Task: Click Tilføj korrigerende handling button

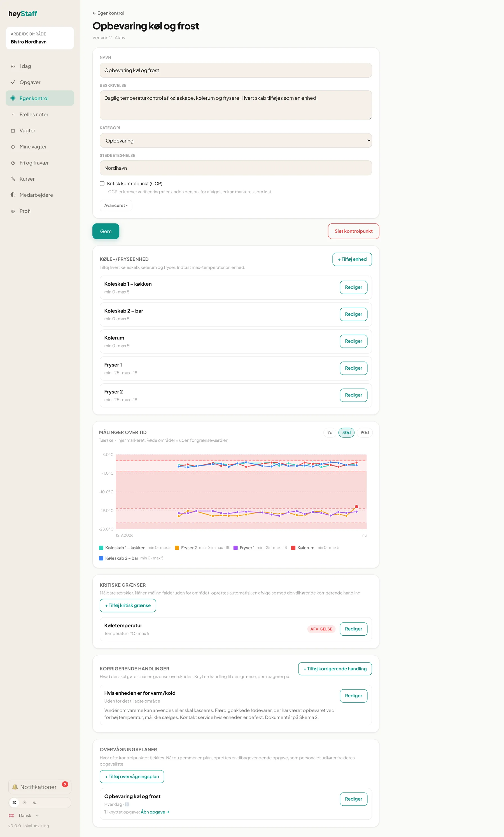Action: (335, 669)
